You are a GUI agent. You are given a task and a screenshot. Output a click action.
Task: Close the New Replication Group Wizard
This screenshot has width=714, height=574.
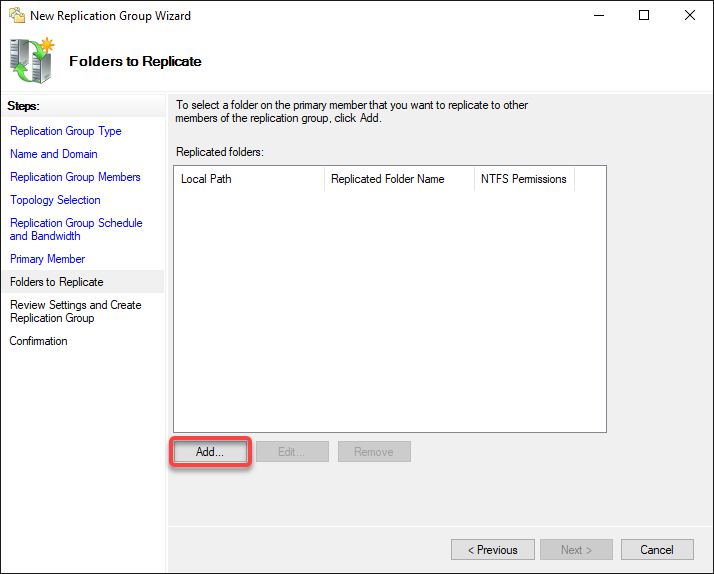(x=689, y=15)
